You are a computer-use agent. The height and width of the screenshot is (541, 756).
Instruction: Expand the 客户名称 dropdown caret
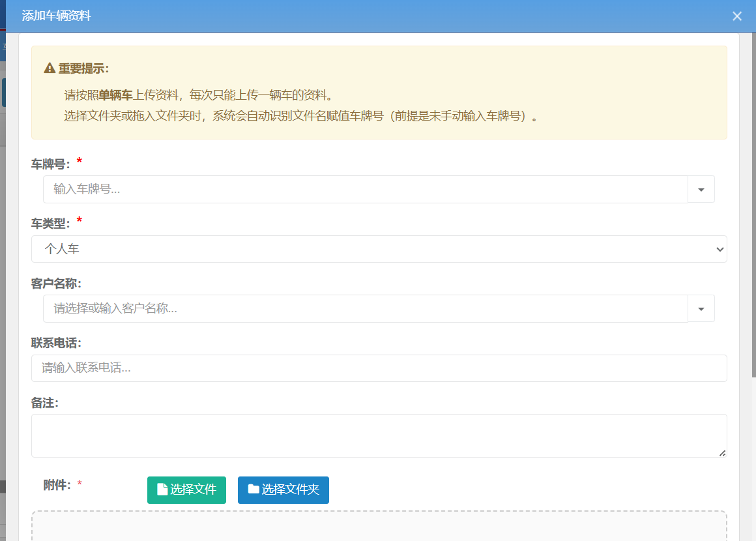pos(701,308)
